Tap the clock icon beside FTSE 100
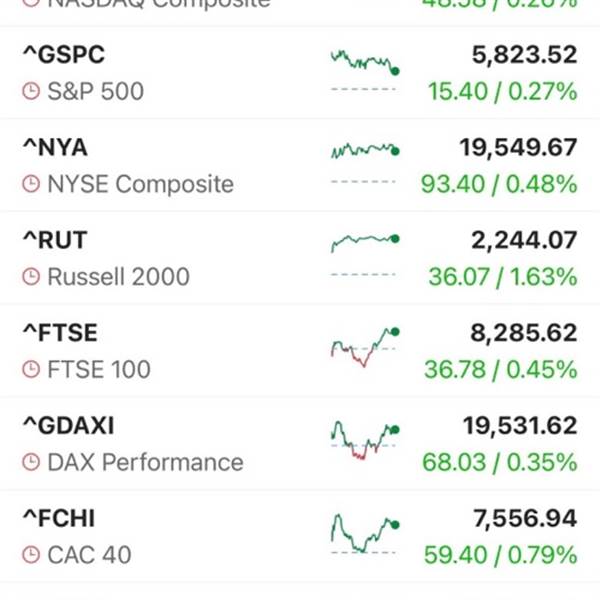The image size is (600, 600). [31, 370]
